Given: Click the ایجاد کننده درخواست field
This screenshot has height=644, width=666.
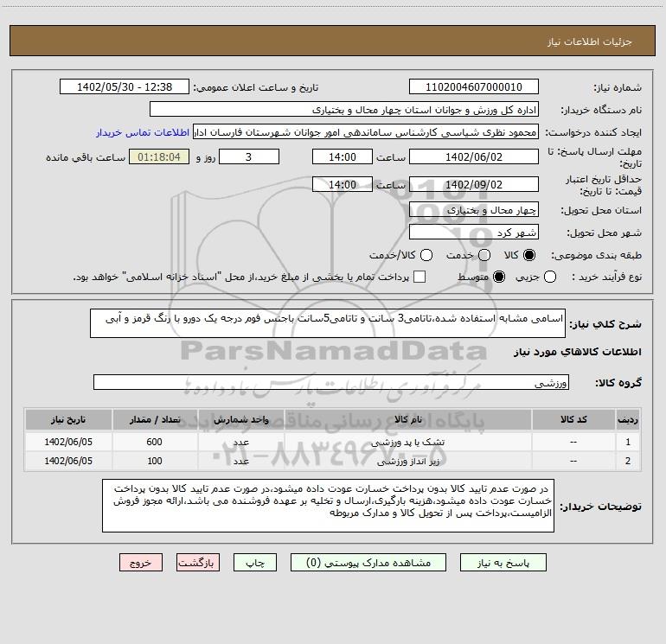Looking at the screenshot, I should tap(366, 132).
